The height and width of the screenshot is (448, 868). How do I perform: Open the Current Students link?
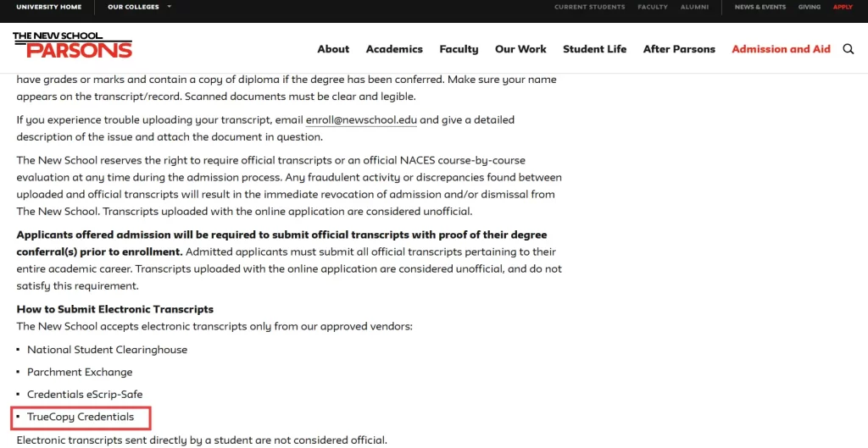590,7
